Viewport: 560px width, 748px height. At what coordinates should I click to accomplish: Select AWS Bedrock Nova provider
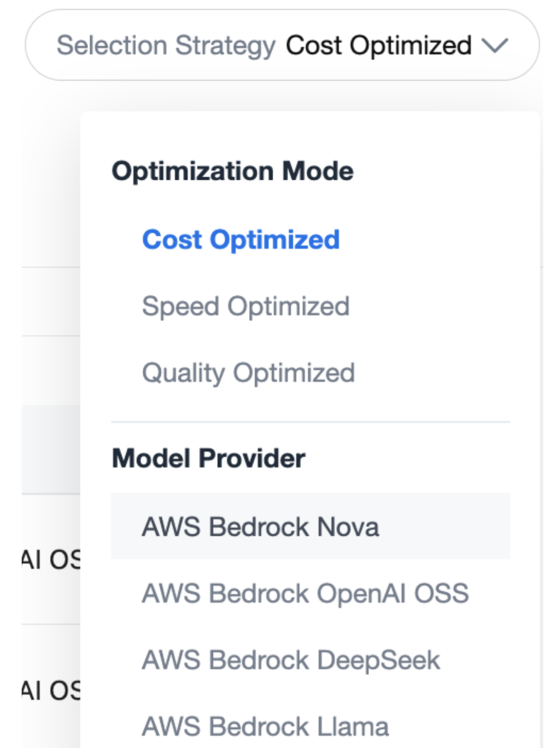click(260, 527)
